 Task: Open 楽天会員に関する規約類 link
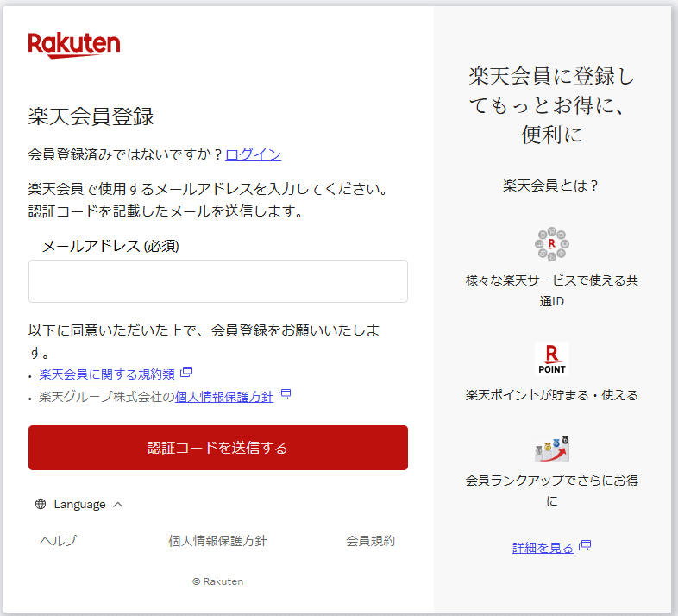(107, 374)
